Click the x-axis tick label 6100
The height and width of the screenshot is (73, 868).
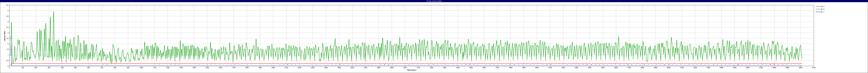click(x=814, y=68)
